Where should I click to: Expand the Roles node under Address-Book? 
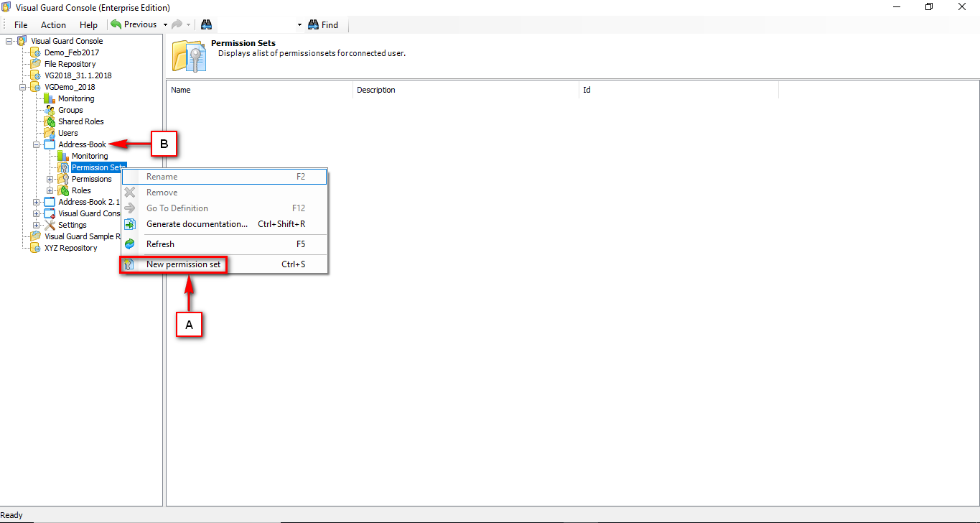50,190
